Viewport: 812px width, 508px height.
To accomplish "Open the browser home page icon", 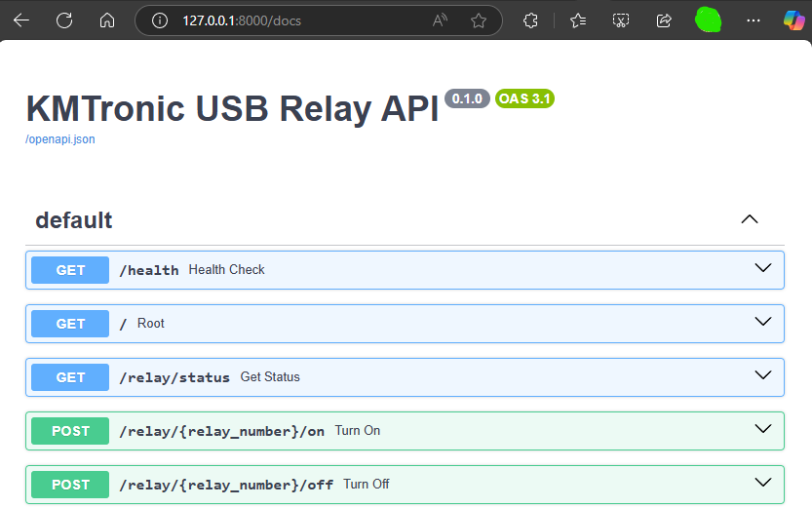I will tap(107, 20).
